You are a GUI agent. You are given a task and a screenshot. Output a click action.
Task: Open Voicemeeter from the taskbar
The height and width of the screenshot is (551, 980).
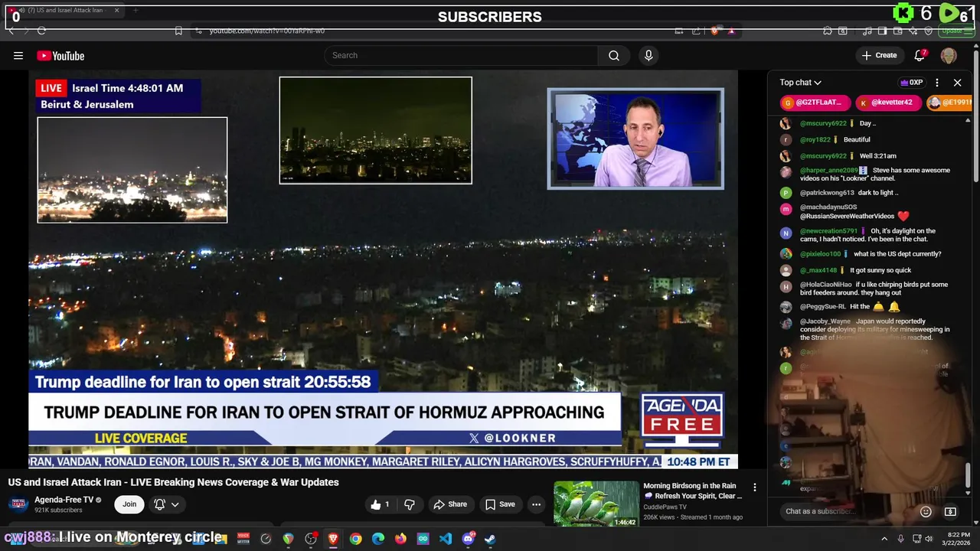point(243,539)
